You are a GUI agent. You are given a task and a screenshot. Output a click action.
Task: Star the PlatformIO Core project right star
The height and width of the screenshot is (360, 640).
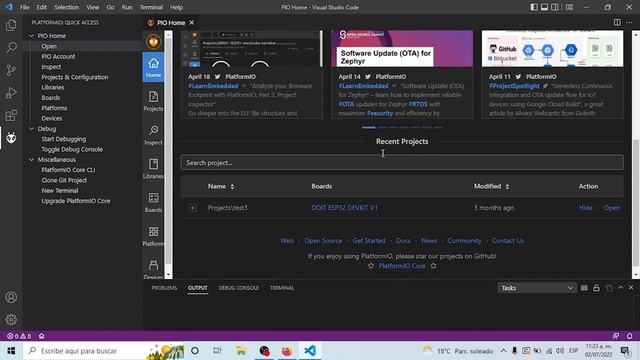[433, 266]
